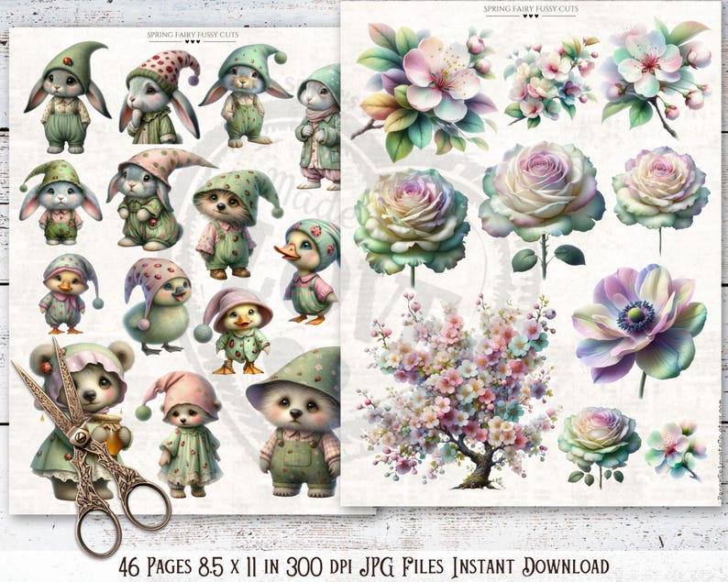The image size is (728, 582).
Task: Select the duckling wearing pink bucket hat
Action: 235,331
